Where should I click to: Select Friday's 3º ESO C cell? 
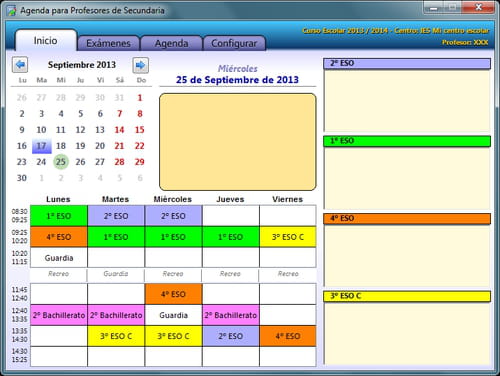coord(288,237)
